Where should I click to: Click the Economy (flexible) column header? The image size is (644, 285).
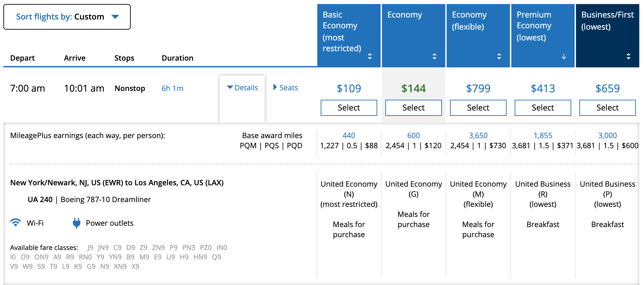coord(478,35)
